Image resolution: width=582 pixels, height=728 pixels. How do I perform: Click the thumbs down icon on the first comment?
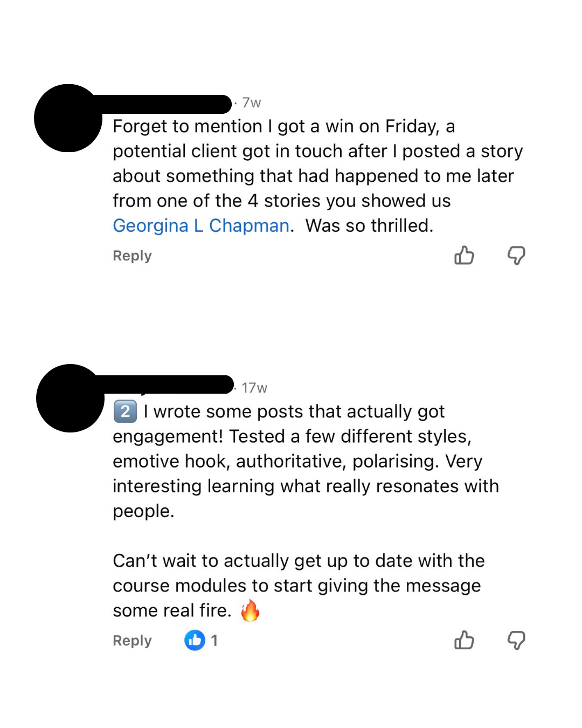[x=516, y=256]
